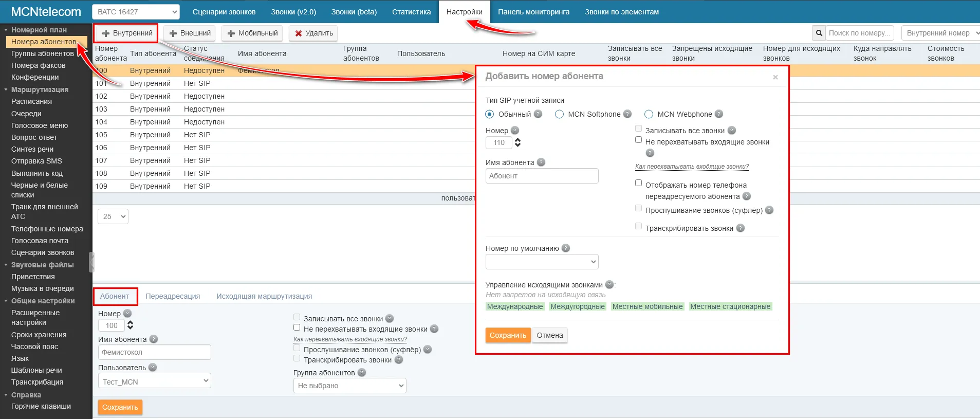Open Группа абонентов Не выбрано dropdown
Image resolution: width=980 pixels, height=419 pixels.
point(350,386)
